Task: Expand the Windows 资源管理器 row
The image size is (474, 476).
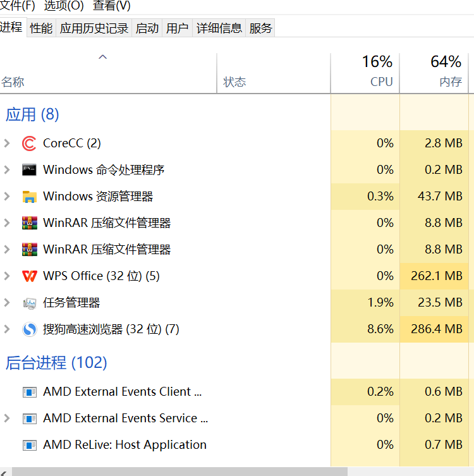Action: coord(7,197)
